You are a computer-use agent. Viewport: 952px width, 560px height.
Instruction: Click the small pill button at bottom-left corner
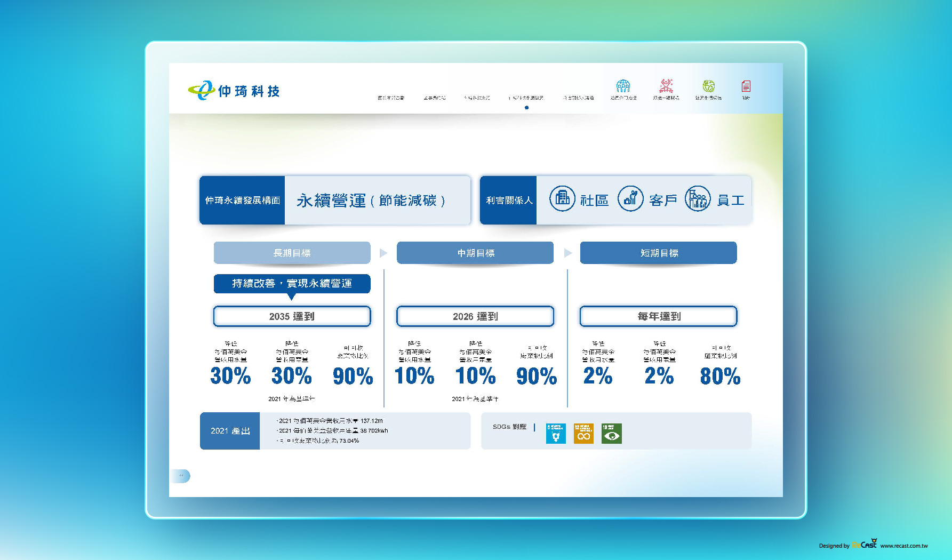tap(181, 476)
